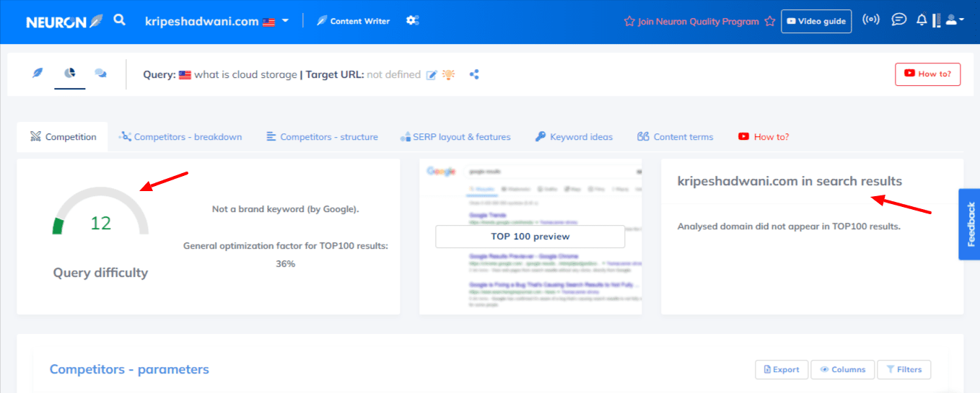Select the Competition tab
Image resolution: width=980 pixels, height=393 pixels.
[x=63, y=137]
